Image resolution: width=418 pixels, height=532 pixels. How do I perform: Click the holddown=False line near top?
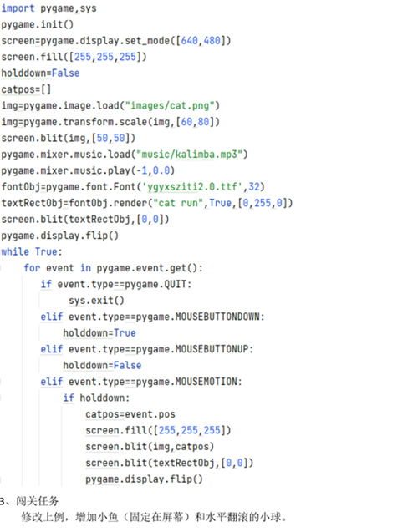click(40, 73)
